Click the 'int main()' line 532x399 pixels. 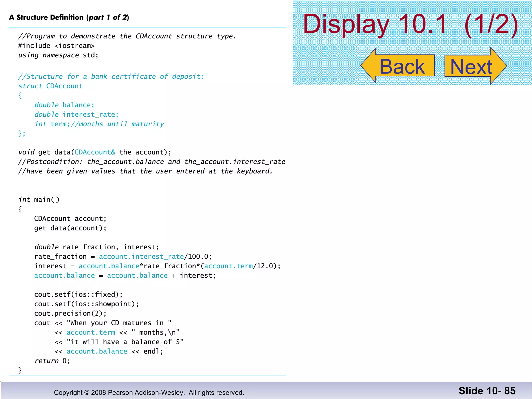click(x=39, y=199)
